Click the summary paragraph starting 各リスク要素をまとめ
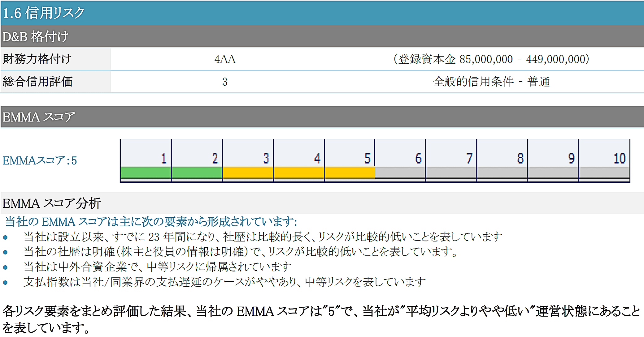This screenshot has width=644, height=337. coord(321,319)
